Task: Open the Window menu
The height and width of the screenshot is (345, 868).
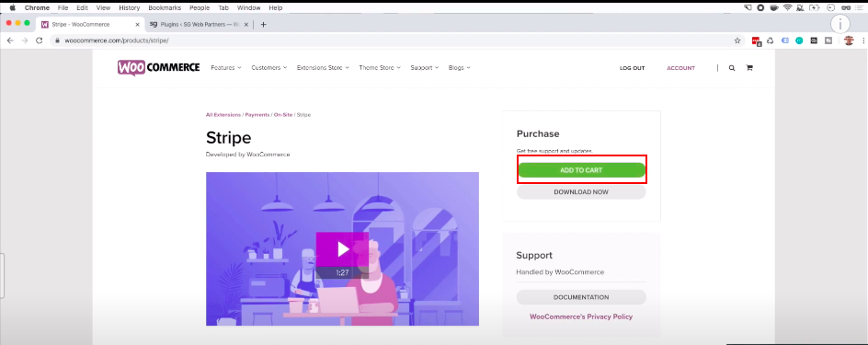Action: point(248,7)
